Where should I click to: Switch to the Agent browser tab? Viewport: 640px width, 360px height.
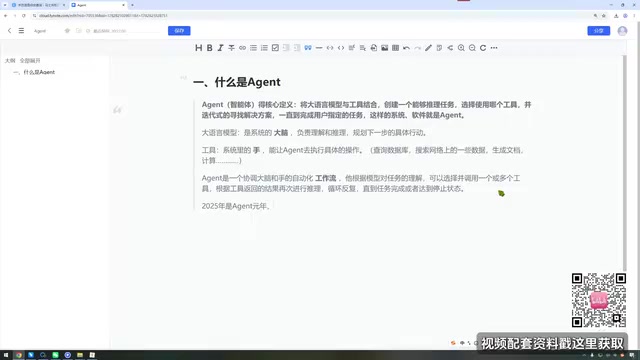tap(98, 5)
